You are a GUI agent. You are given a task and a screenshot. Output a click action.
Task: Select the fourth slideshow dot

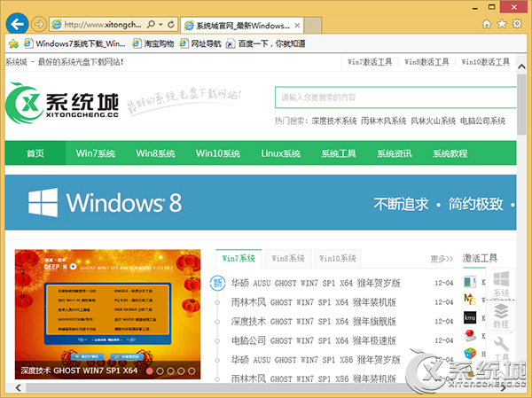tap(181, 371)
